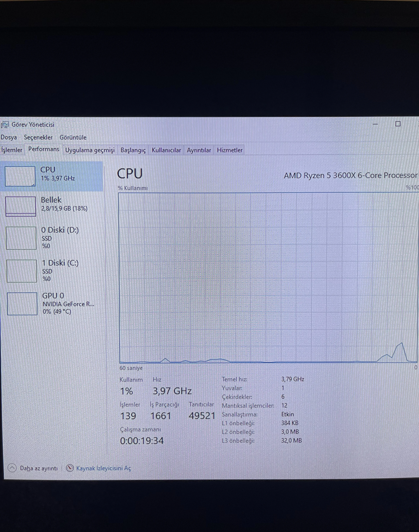
Task: Switch to the Başlangıç tab
Action: point(133,150)
